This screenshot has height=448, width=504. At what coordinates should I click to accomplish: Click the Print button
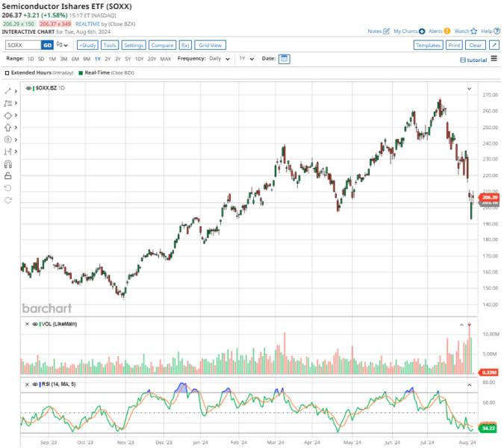pos(454,45)
